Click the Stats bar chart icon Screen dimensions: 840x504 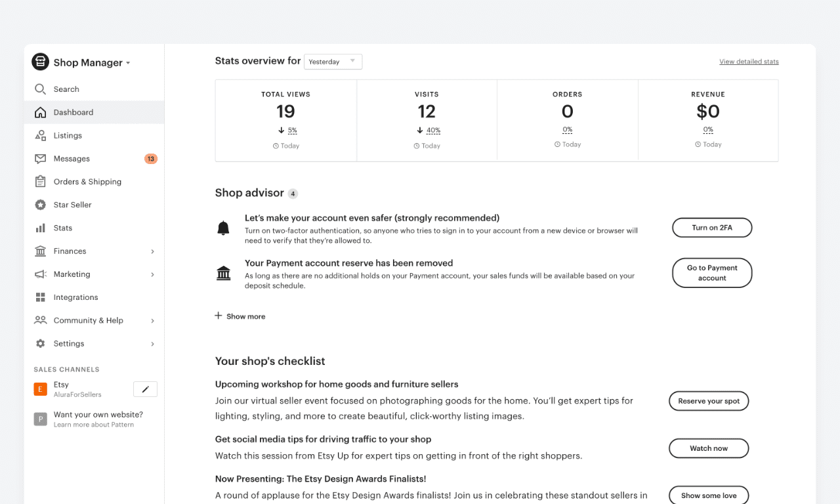click(40, 228)
